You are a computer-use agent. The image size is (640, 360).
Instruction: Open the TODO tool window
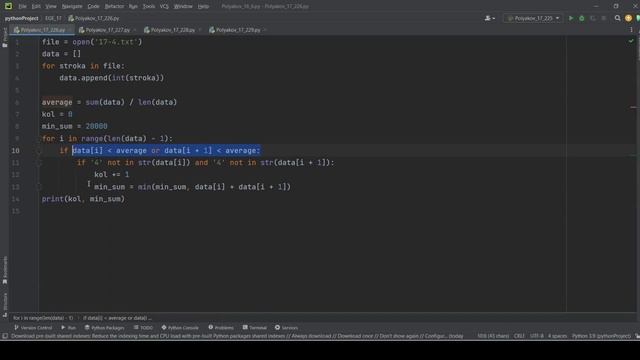coord(143,327)
